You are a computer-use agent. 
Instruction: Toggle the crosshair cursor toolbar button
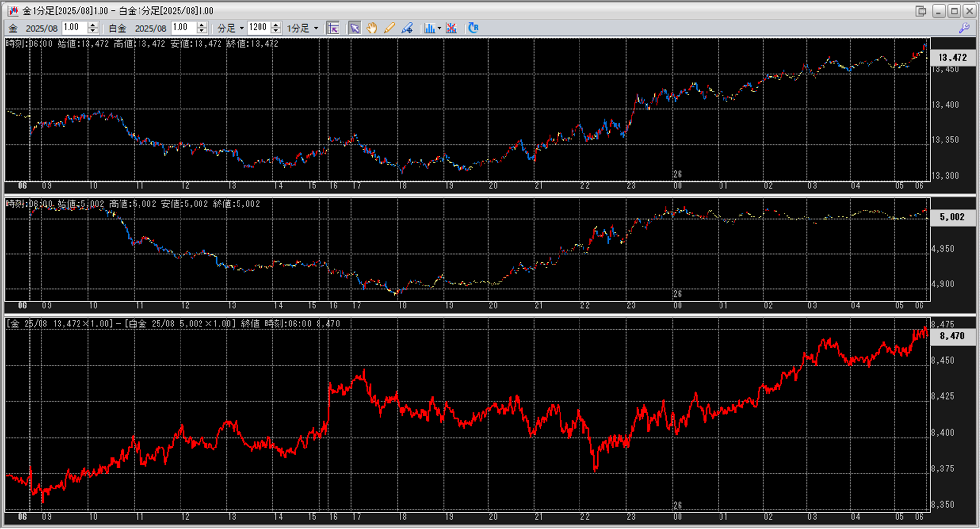pyautogui.click(x=333, y=28)
